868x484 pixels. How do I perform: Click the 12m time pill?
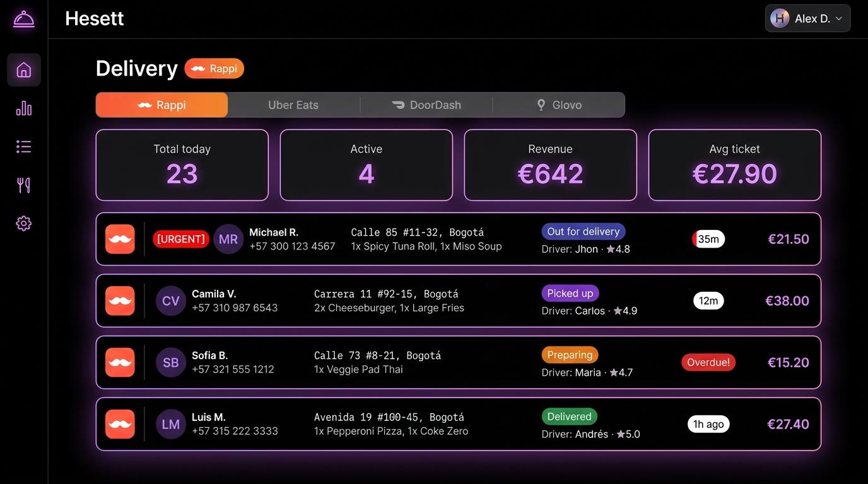[708, 301]
